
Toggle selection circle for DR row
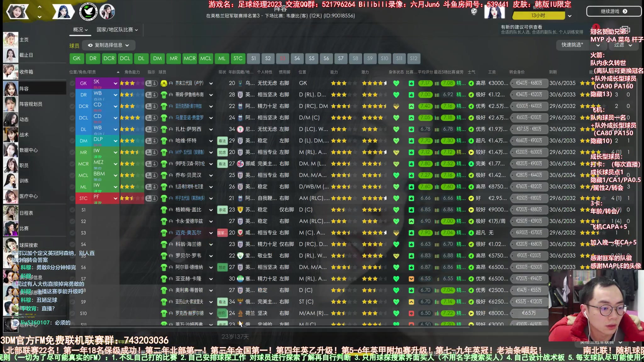[x=72, y=95]
